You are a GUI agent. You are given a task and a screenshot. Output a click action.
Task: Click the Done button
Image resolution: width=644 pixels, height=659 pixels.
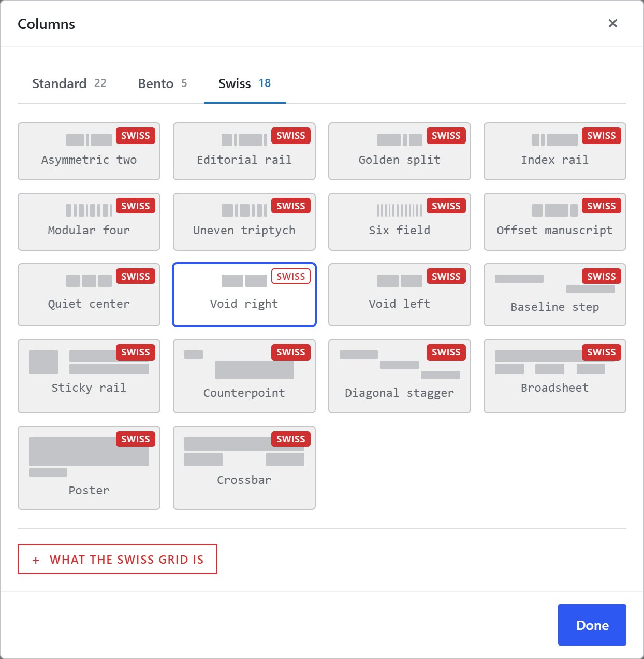[x=592, y=625]
